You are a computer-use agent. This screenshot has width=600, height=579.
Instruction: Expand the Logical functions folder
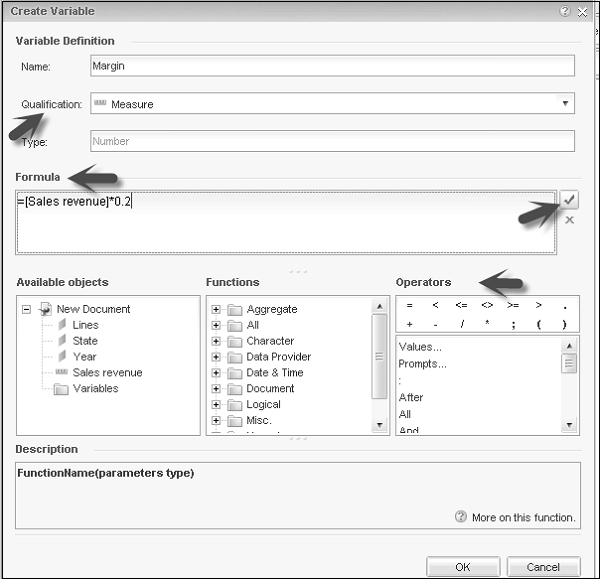pos(216,404)
